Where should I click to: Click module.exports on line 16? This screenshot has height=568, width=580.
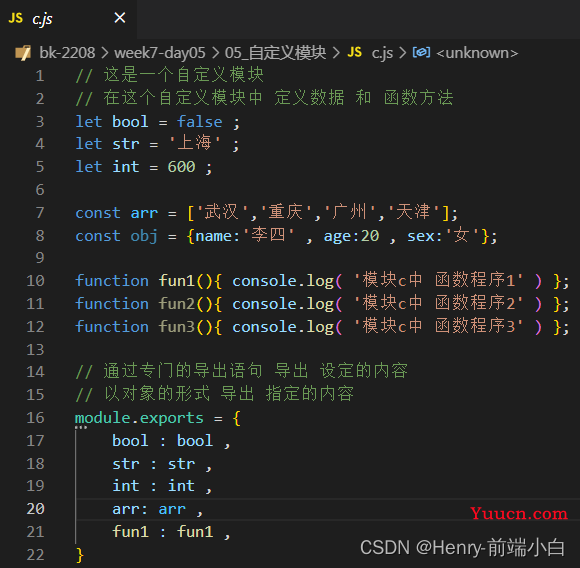point(139,418)
